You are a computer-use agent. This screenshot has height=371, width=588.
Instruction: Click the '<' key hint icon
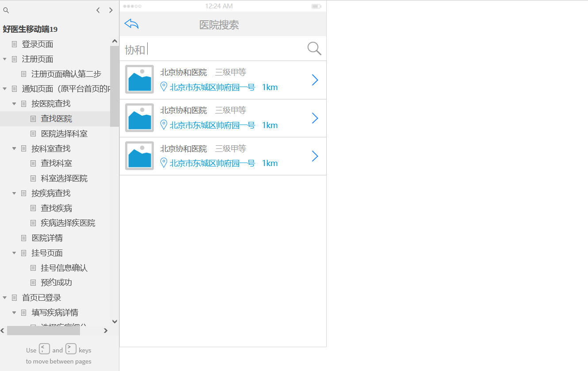(x=44, y=349)
